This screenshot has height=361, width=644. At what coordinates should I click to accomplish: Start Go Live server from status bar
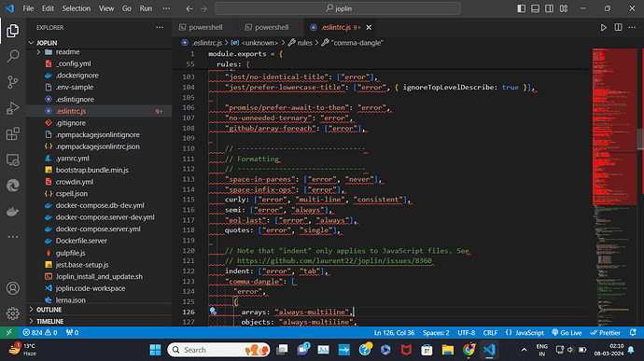tap(567, 333)
